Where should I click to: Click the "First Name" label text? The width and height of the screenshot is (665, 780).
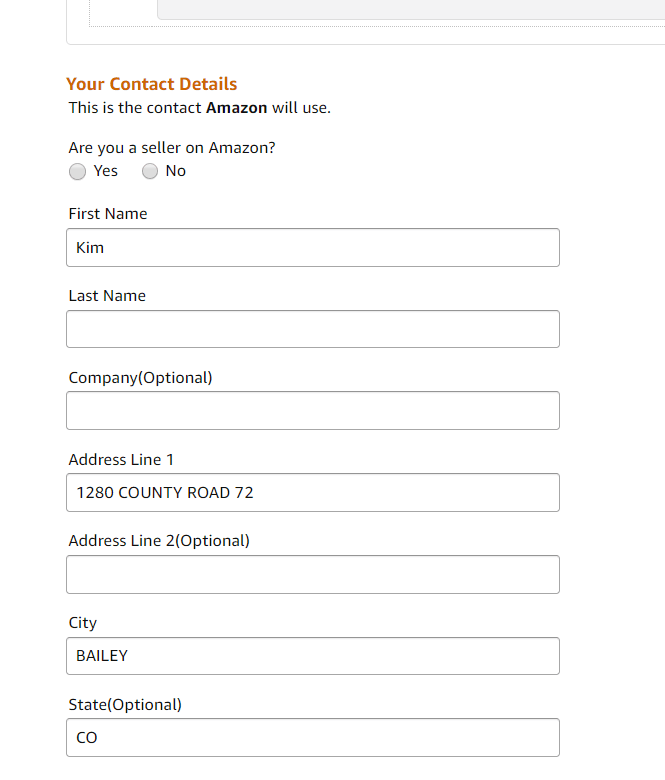click(x=108, y=214)
